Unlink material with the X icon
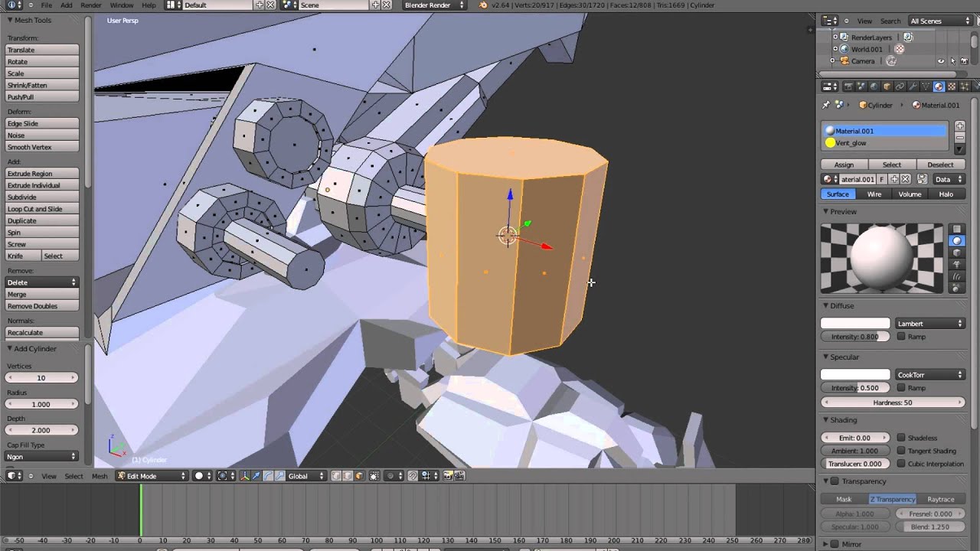 (x=906, y=179)
